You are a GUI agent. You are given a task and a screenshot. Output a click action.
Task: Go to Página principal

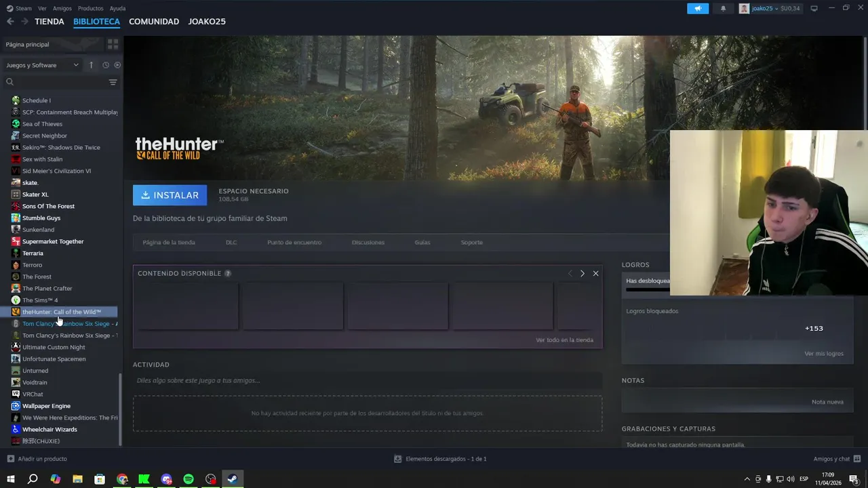pyautogui.click(x=27, y=44)
